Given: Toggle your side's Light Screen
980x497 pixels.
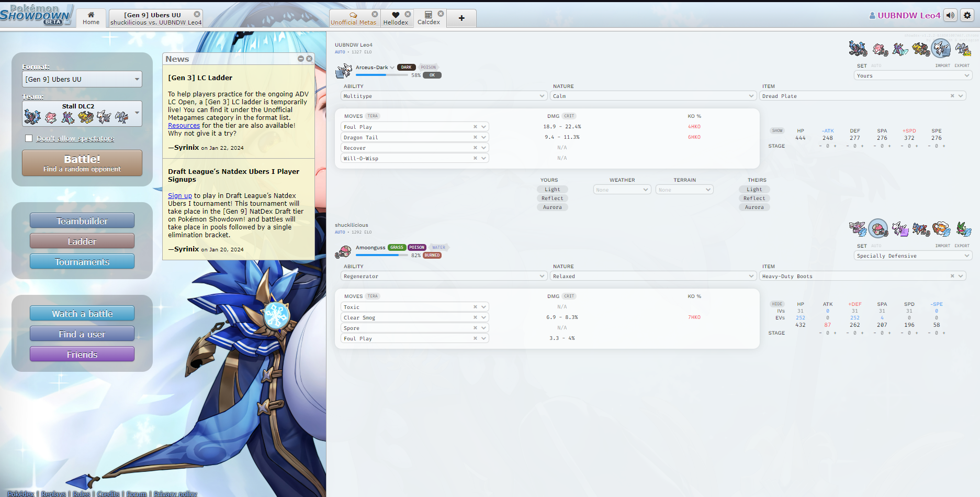Looking at the screenshot, I should (553, 190).
